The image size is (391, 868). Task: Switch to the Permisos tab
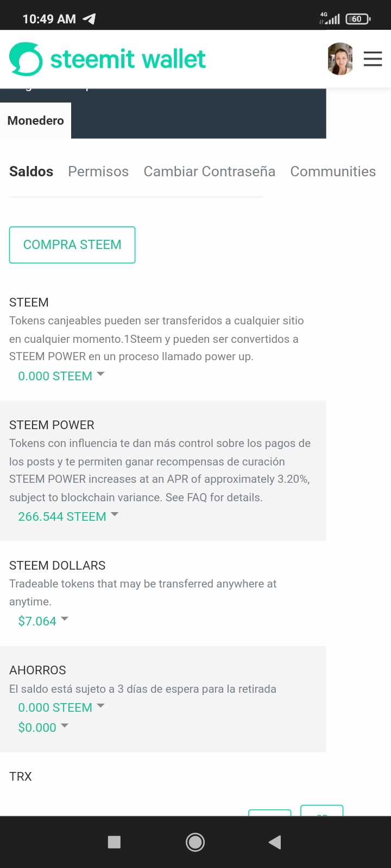coord(98,171)
